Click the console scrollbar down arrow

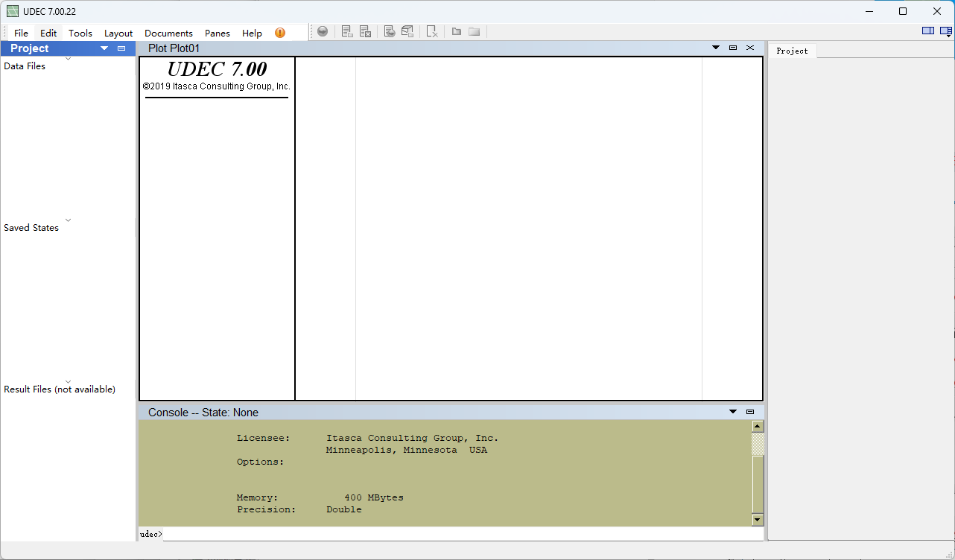758,520
